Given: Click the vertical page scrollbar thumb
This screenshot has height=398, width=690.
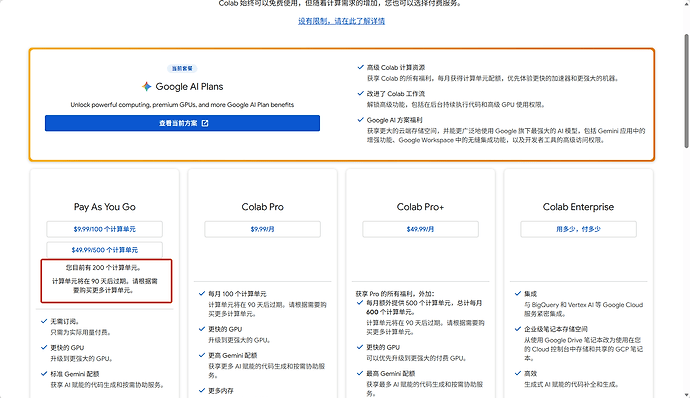Looking at the screenshot, I should click(686, 90).
